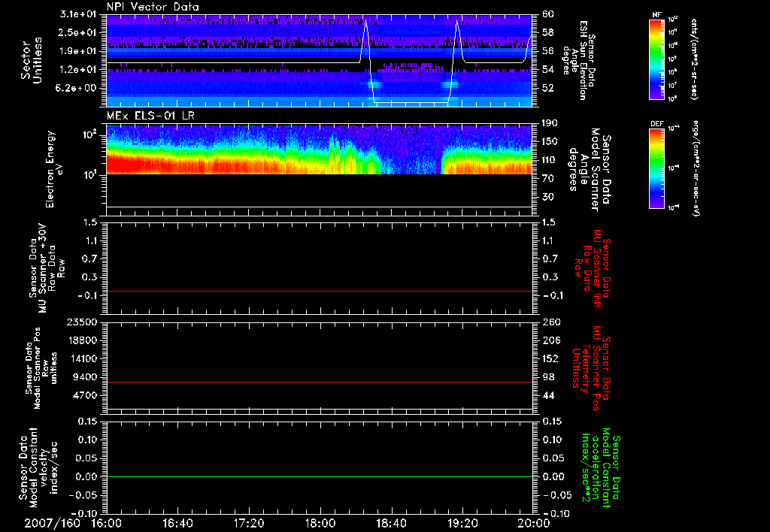This screenshot has width=770, height=532.
Task: Click the DEF color scale bar
Action: tap(657, 168)
